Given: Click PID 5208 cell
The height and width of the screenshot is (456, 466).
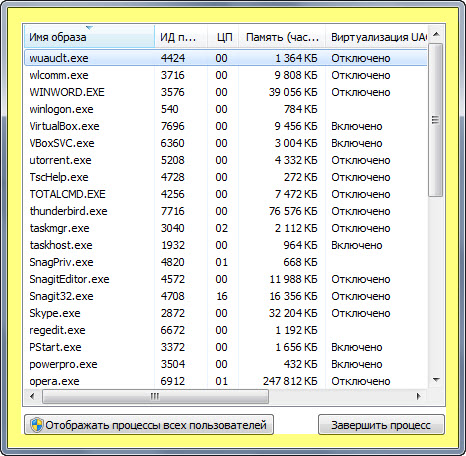Looking at the screenshot, I should click(173, 160).
